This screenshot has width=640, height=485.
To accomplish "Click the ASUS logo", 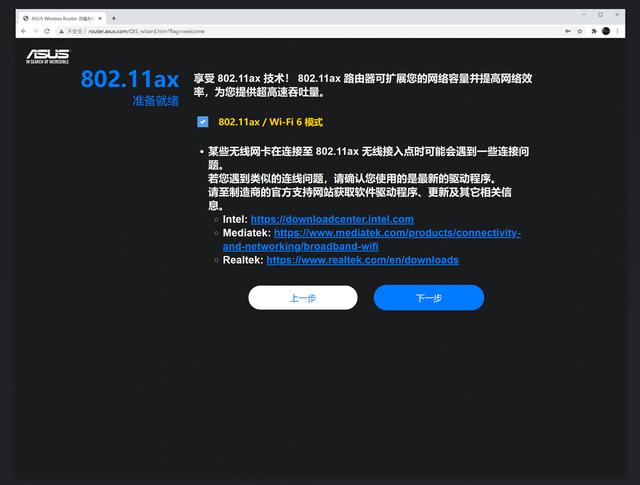I will (x=48, y=56).
